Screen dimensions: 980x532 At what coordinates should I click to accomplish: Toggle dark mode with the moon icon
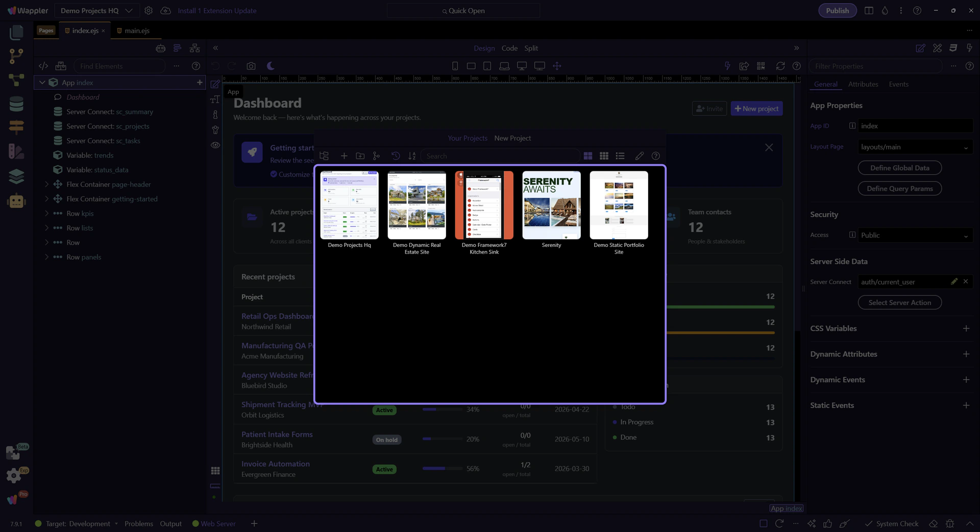pos(271,66)
